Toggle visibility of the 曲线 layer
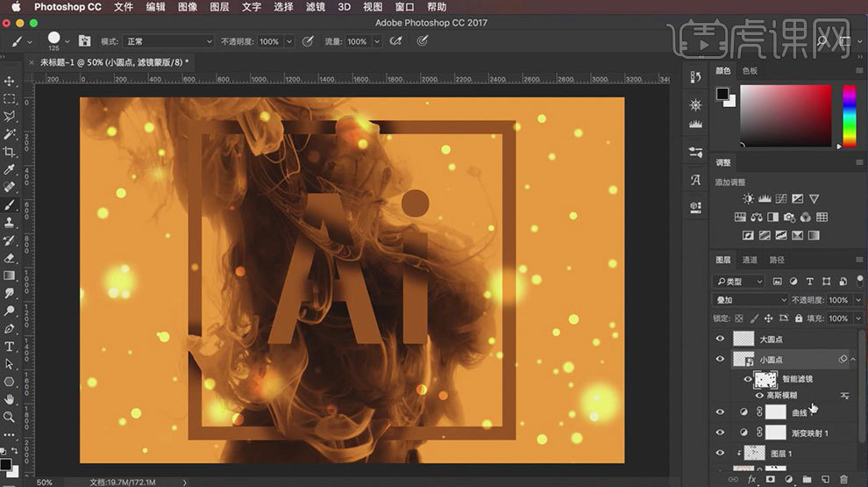This screenshot has width=868, height=487. point(720,412)
